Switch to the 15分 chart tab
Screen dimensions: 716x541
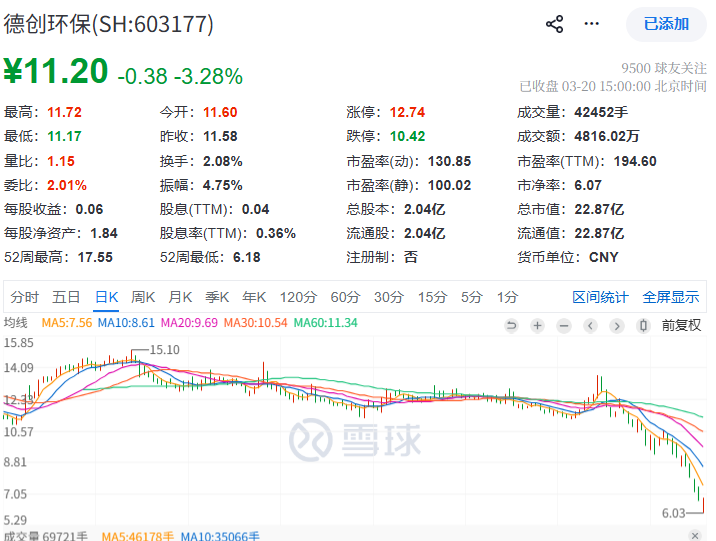coord(433,297)
